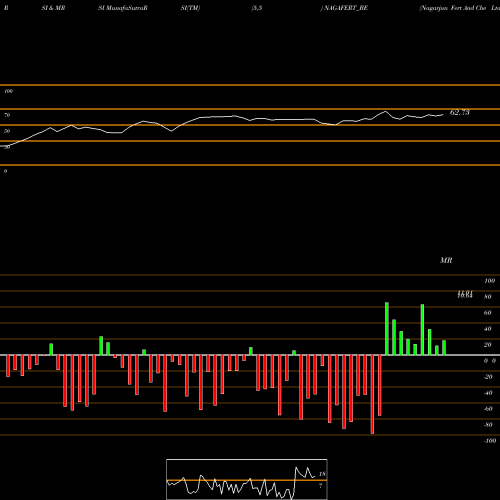Click the MR axis label -20
The width and height of the screenshot is (500, 500).
(x=488, y=377)
